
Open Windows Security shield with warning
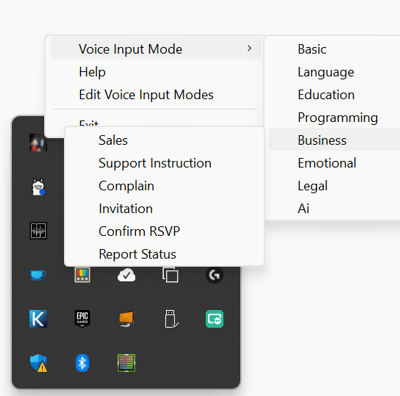tap(38, 363)
